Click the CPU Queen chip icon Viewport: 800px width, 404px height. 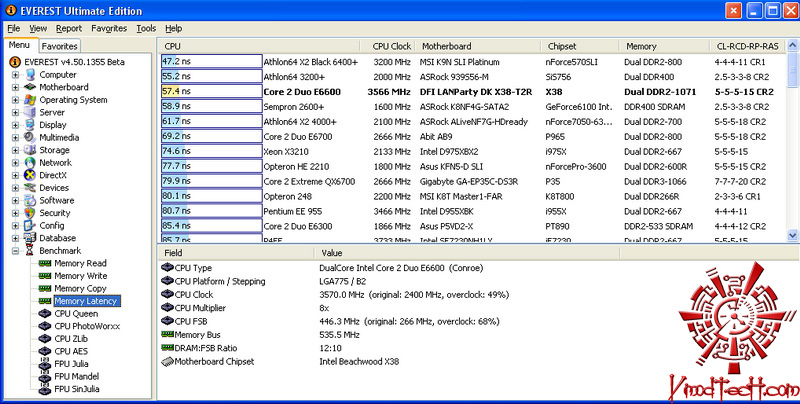[45, 313]
